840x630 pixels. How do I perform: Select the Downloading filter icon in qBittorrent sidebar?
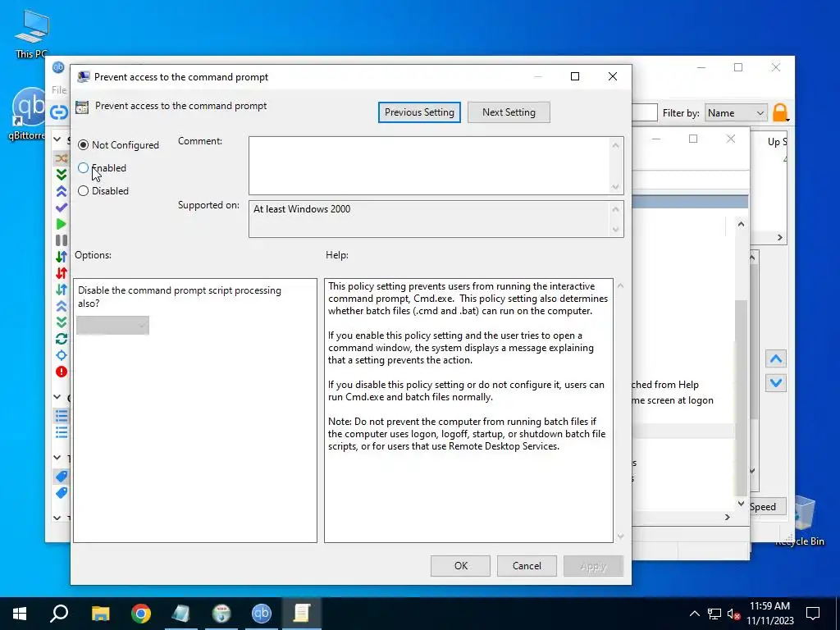coord(62,175)
